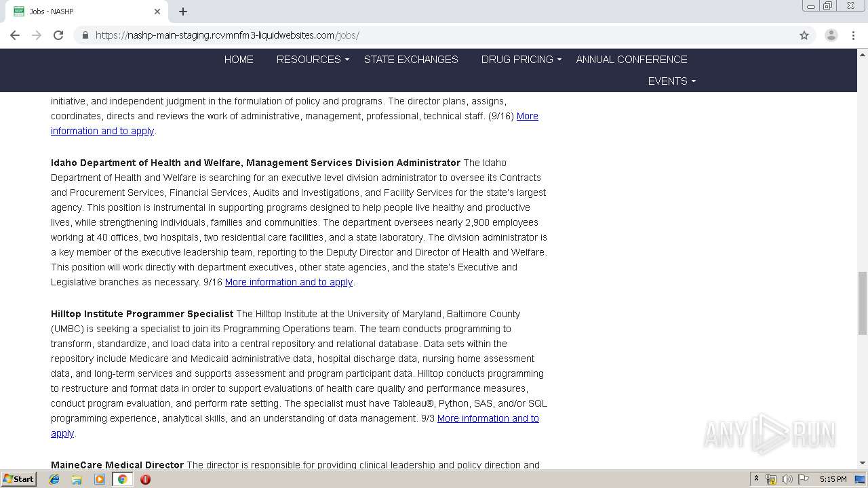
Task: Open Hilltop Programmer Specialist 'More information and to' link
Action: 488,418
